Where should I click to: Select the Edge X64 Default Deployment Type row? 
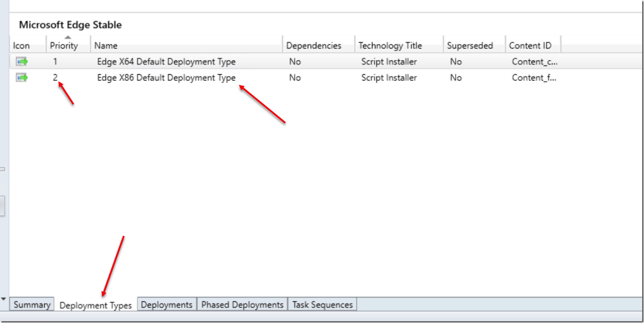tap(166, 61)
